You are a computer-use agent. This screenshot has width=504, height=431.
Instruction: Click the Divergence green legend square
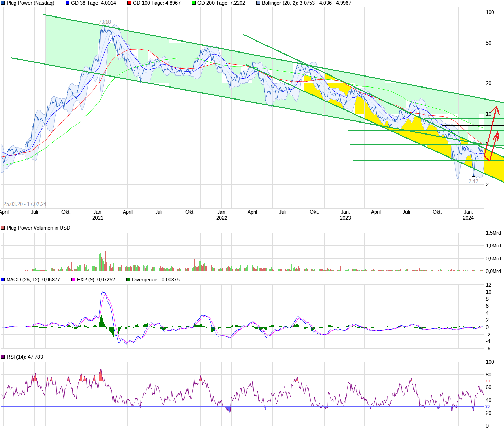click(128, 280)
